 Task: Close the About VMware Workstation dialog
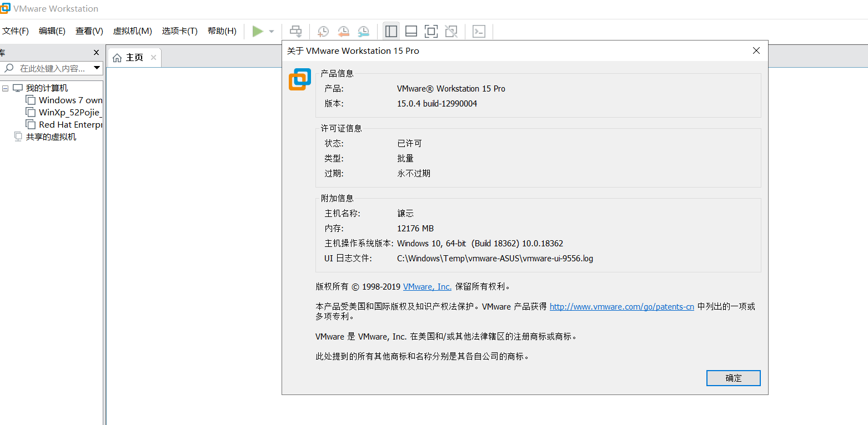point(756,50)
